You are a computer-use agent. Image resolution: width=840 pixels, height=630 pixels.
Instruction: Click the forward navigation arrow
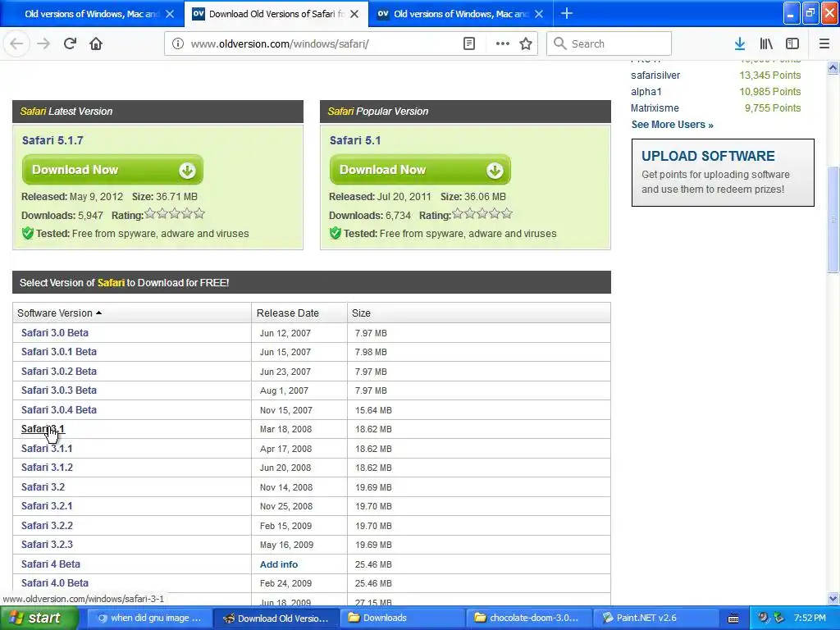pyautogui.click(x=43, y=43)
